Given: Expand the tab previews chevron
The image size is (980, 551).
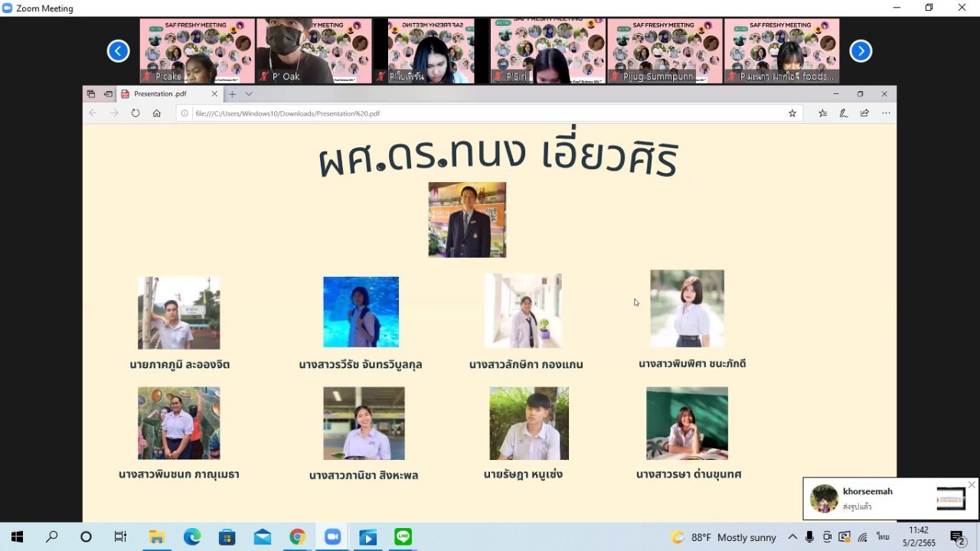Looking at the screenshot, I should click(249, 94).
